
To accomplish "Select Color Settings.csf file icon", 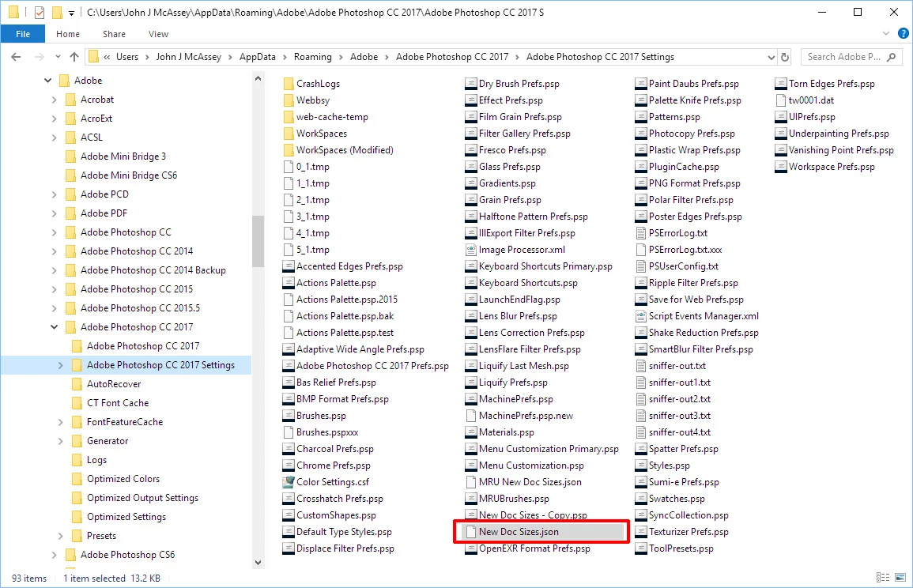I will [x=289, y=482].
